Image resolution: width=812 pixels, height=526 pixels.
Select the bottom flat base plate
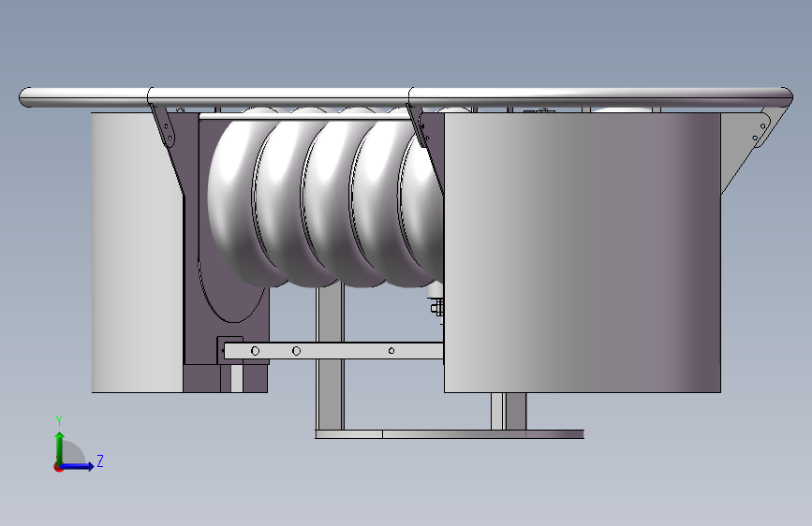coord(450,434)
